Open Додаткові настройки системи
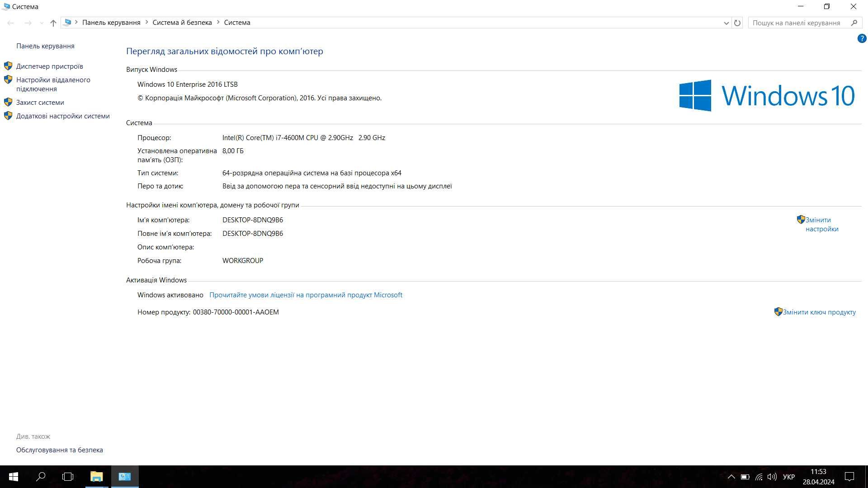The width and height of the screenshot is (868, 488). 63,116
